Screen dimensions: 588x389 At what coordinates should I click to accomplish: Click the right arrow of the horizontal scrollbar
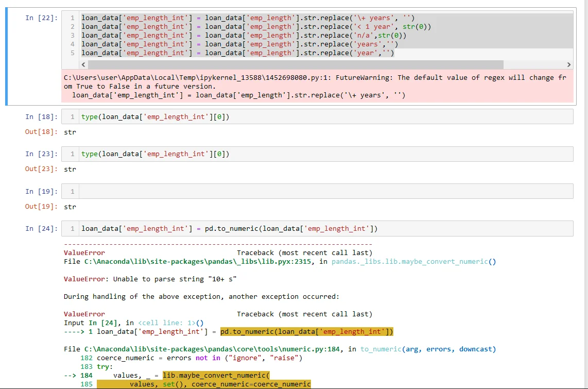click(568, 64)
